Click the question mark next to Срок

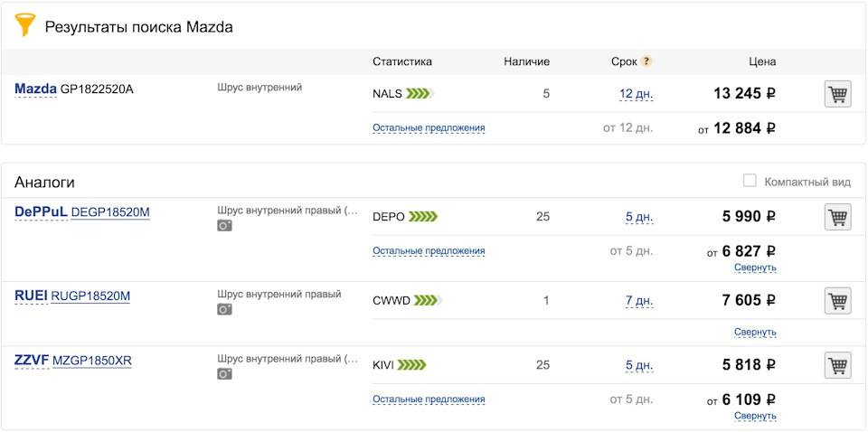(x=646, y=61)
